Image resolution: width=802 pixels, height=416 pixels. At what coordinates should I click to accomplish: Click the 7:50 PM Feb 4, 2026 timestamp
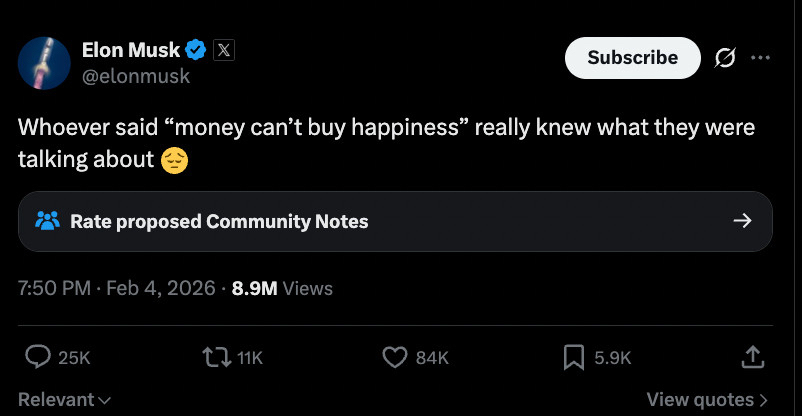coord(117,288)
